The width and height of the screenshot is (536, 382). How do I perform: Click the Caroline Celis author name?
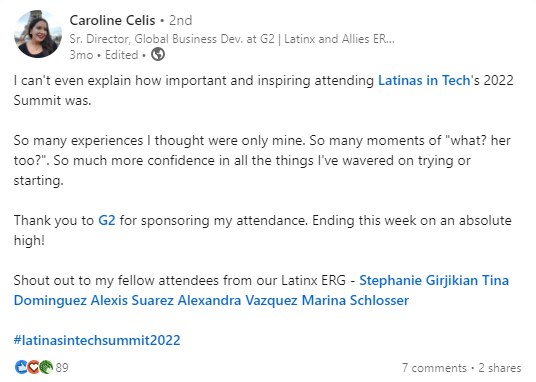[112, 21]
